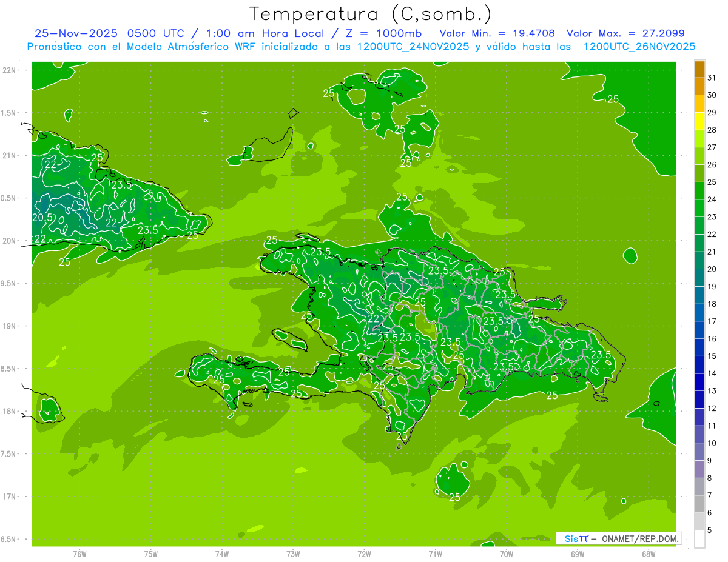Click the lime legend swatch between 27 and 28
728x562 pixels.
(699, 138)
